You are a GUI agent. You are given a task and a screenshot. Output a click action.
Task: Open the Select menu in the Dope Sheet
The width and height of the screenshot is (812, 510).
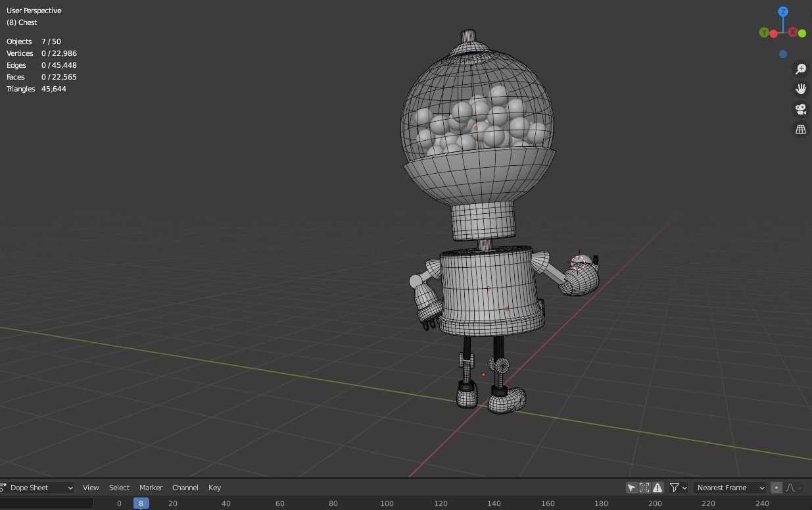point(119,488)
